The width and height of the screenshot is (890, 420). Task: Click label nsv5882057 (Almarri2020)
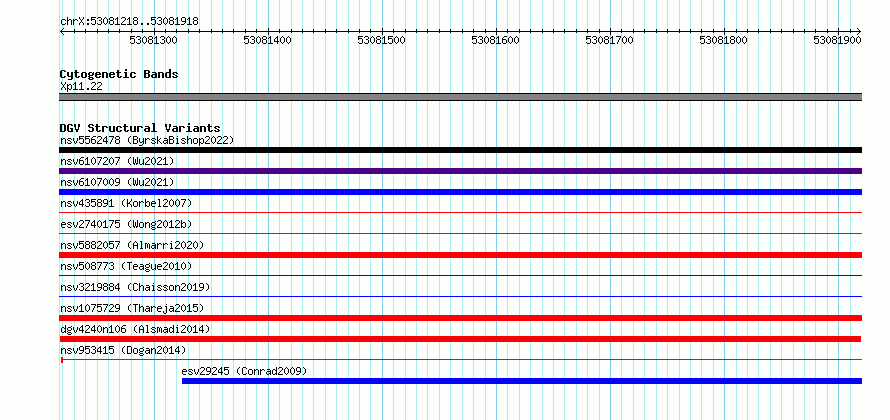point(132,245)
